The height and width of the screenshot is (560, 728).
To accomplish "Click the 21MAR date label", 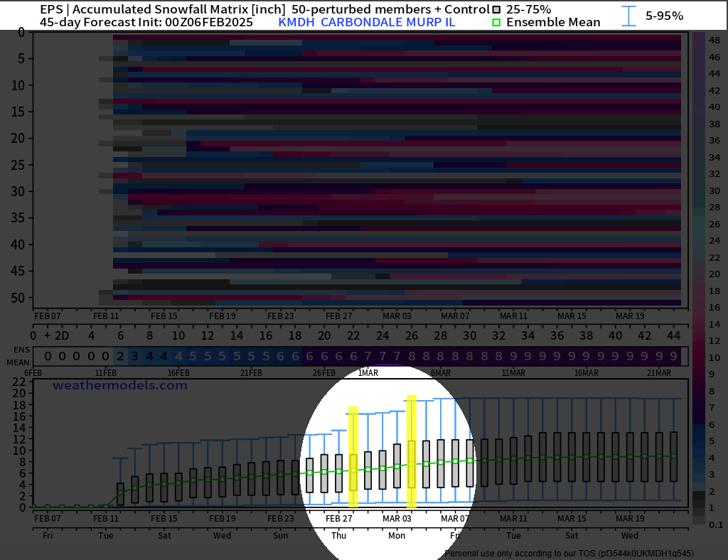I will (x=659, y=373).
